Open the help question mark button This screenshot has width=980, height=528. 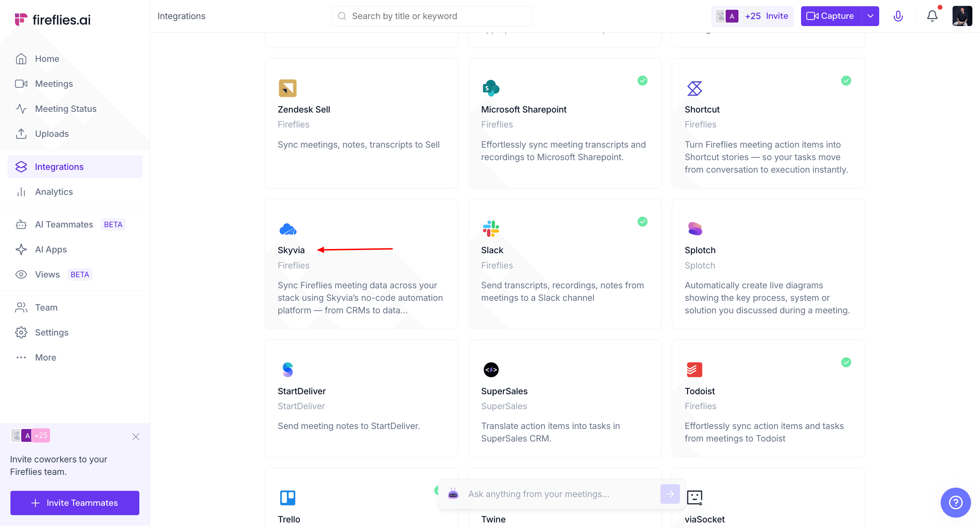[x=955, y=503]
